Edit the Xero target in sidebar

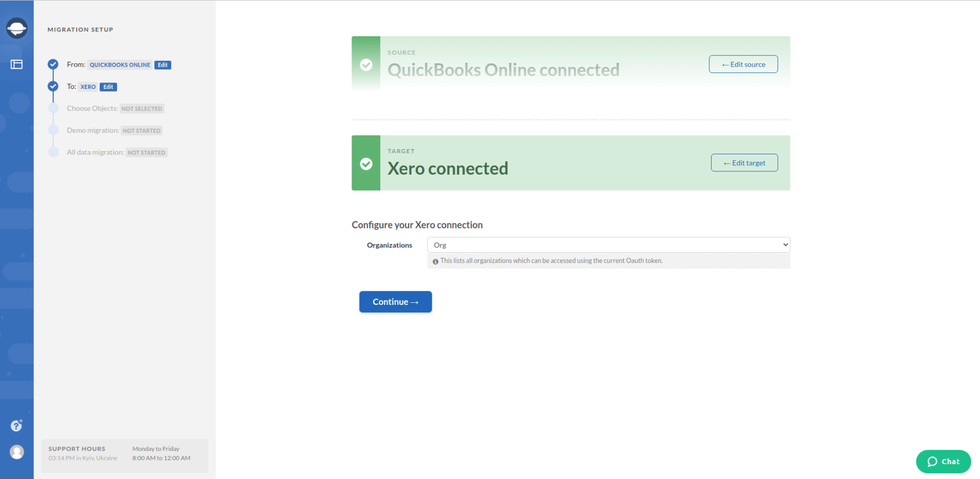point(108,87)
